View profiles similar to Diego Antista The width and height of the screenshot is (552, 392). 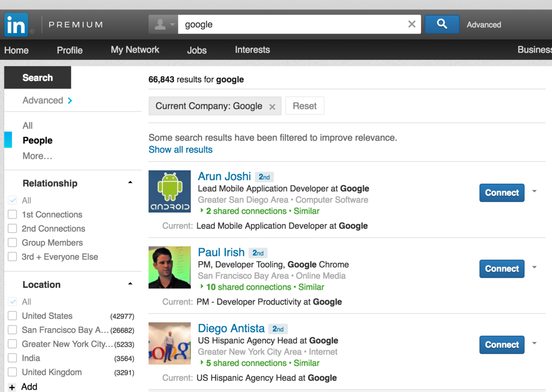307,363
